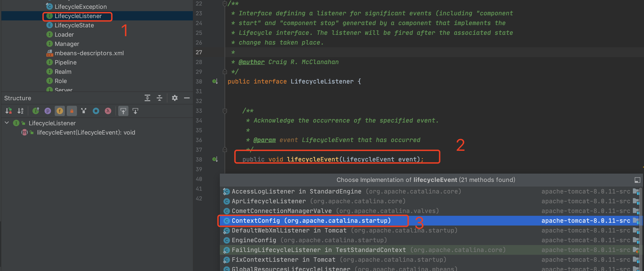Click Sort by Visibility icon in Structure
The height and width of the screenshot is (271, 644).
pyautogui.click(x=9, y=111)
